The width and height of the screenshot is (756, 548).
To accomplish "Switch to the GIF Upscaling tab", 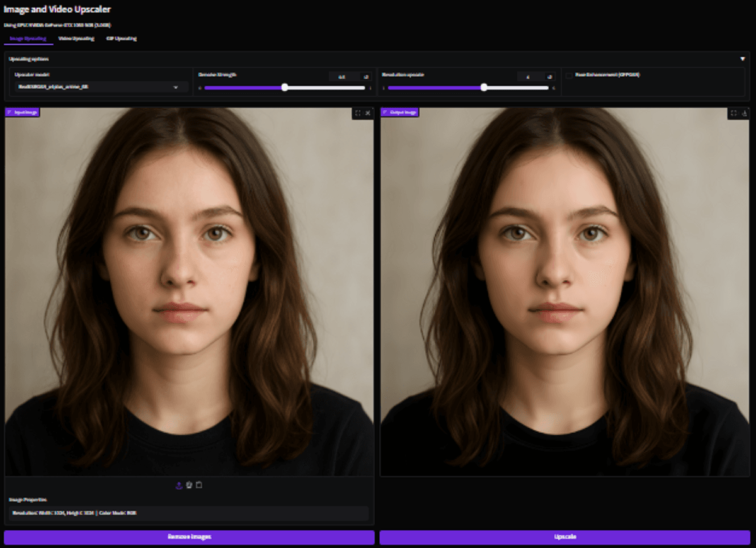I will (x=122, y=38).
